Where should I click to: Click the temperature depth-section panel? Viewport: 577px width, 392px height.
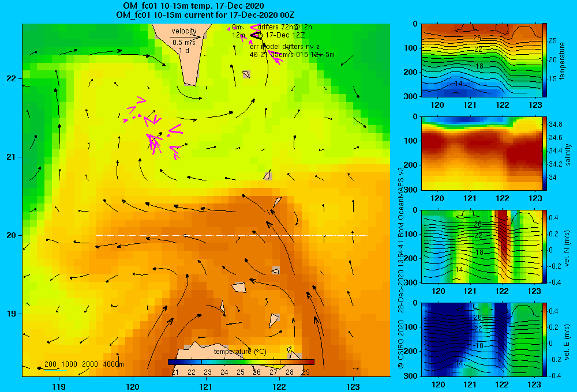[482, 61]
